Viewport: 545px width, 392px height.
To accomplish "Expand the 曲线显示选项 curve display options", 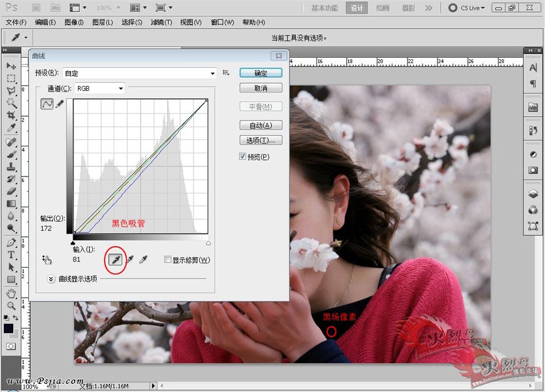I will point(51,279).
